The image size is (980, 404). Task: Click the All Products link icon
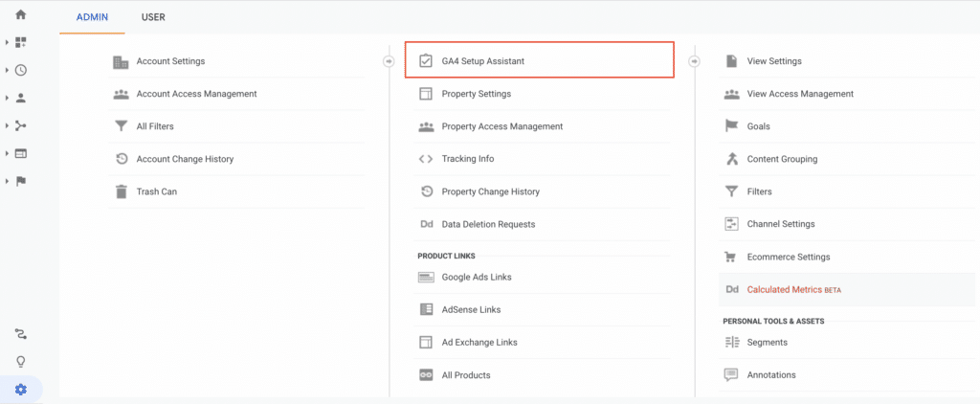coord(426,375)
